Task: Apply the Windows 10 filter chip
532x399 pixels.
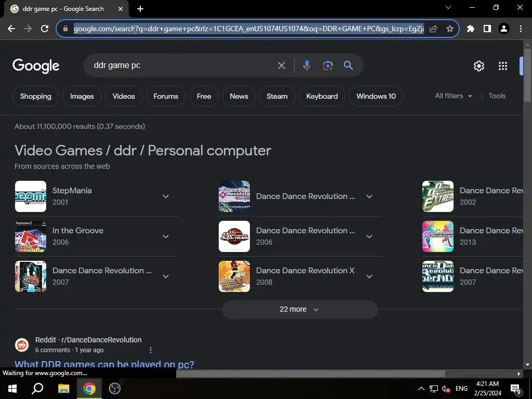Action: 376,96
